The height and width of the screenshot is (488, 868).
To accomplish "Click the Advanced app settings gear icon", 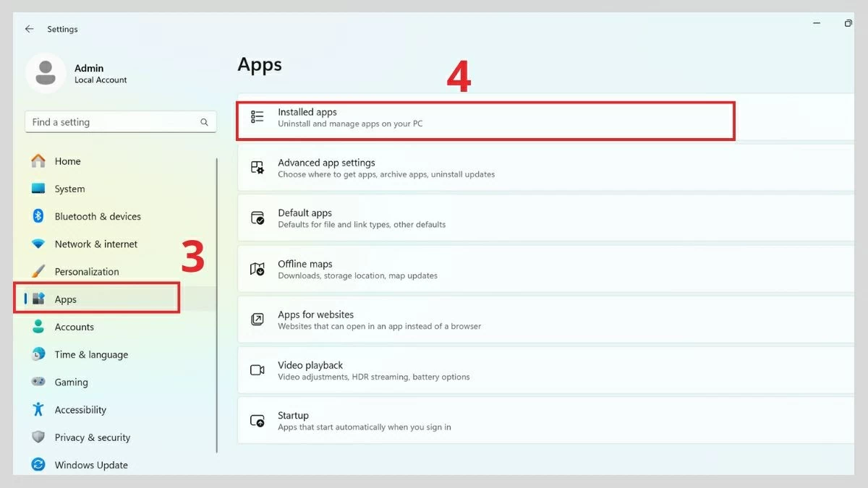I will click(257, 168).
